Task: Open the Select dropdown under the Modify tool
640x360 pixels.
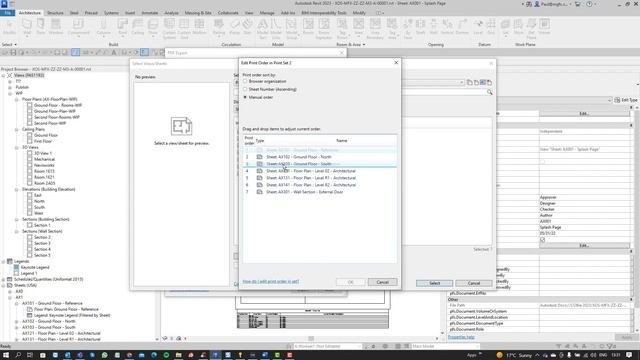Action: pos(9,44)
